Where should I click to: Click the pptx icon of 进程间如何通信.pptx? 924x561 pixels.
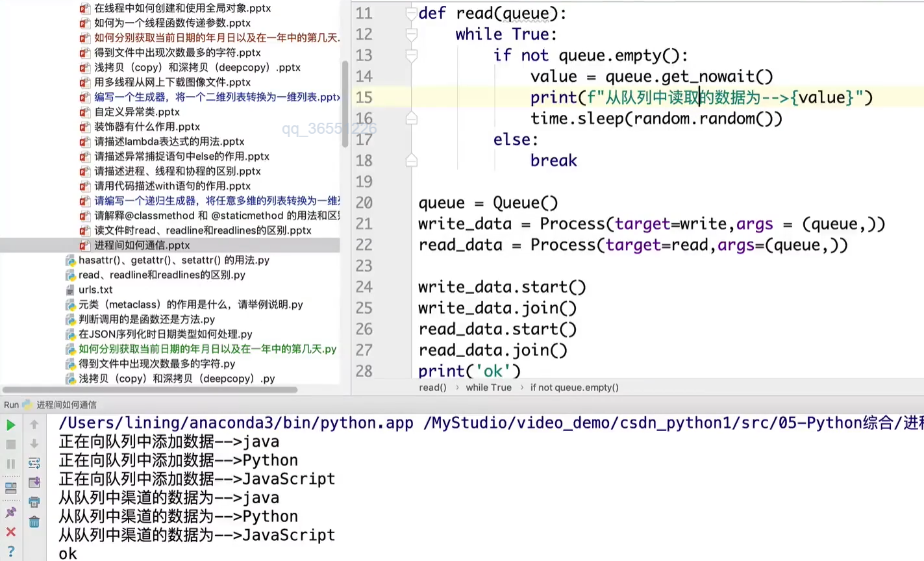click(84, 245)
